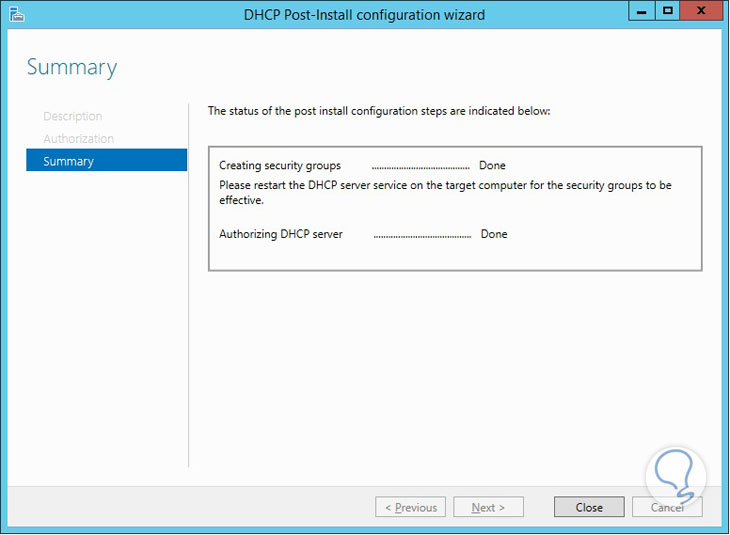The image size is (730, 535).
Task: Click Done next to Creating security groups
Action: click(x=492, y=166)
